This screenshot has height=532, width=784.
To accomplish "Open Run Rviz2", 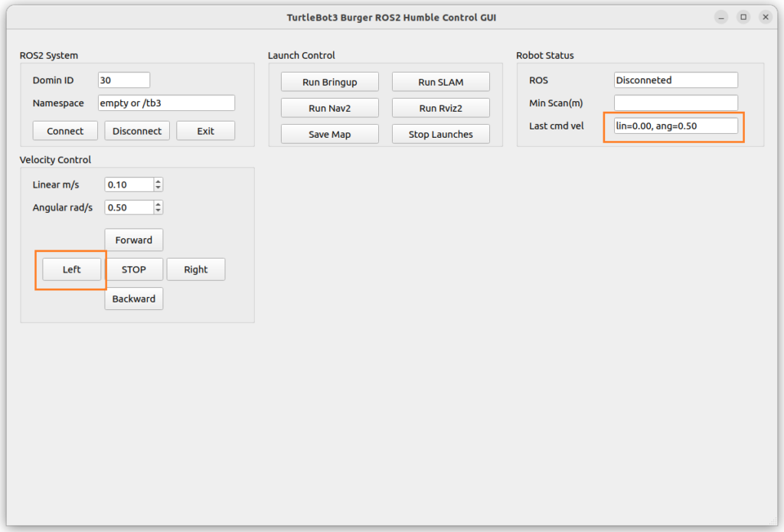I will [x=440, y=108].
